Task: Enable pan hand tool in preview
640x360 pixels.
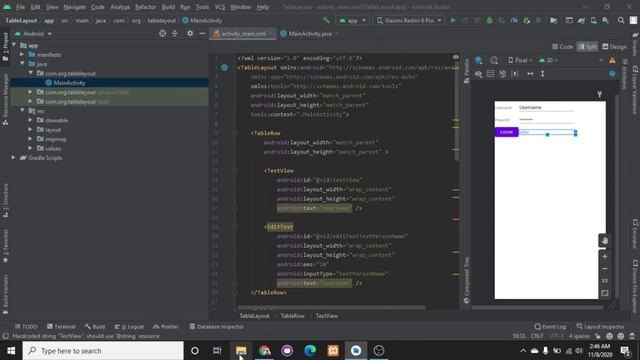Action: coord(604,240)
